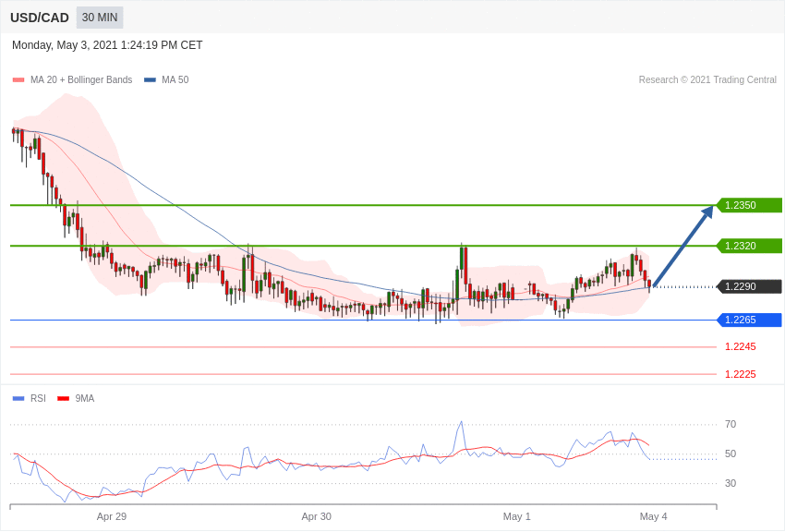
Task: Click the Trading Central research credit text
Action: point(707,80)
